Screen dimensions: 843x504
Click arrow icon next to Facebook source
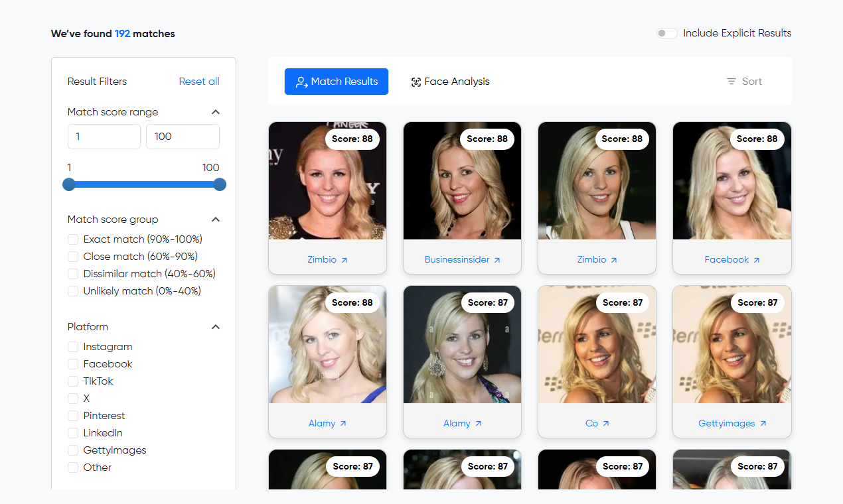(x=756, y=260)
